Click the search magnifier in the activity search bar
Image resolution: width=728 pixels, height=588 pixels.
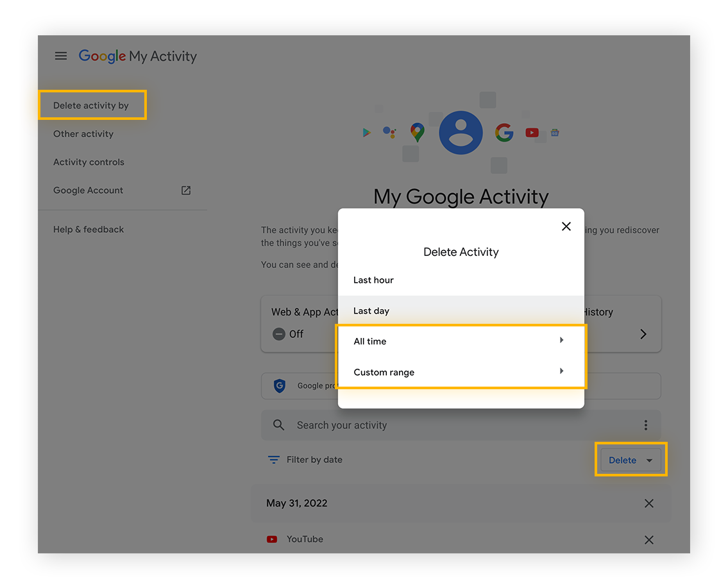coord(278,424)
